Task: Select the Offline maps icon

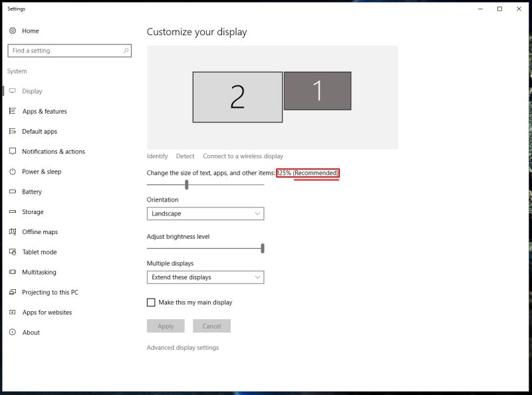Action: coord(13,231)
